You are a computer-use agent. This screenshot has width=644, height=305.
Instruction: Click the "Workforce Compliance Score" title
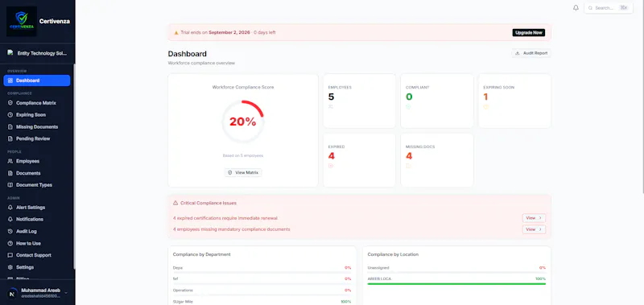click(x=243, y=87)
